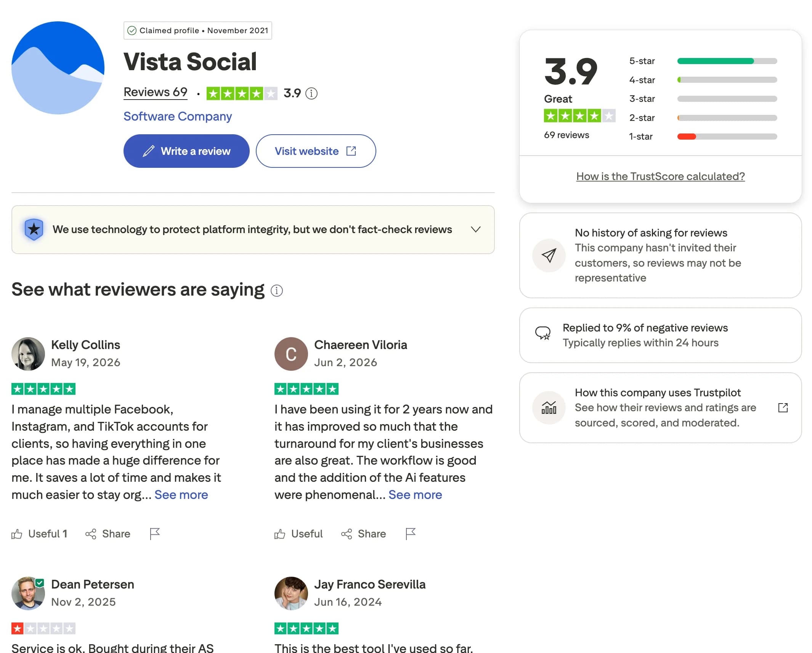Share Chaereen Viloria review

(363, 534)
